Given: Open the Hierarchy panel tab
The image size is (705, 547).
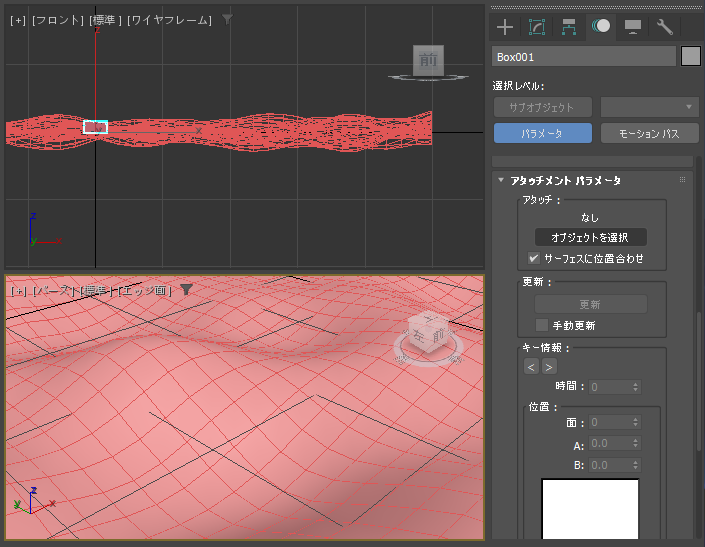Looking at the screenshot, I should (569, 27).
